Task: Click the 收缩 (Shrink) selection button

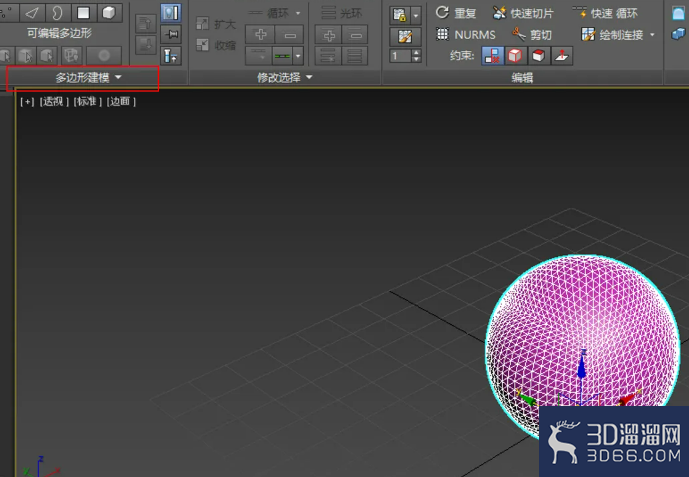Action: pos(216,45)
